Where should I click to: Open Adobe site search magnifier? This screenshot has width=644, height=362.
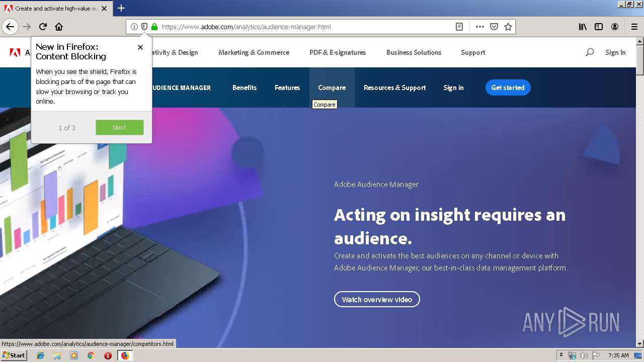tap(590, 52)
